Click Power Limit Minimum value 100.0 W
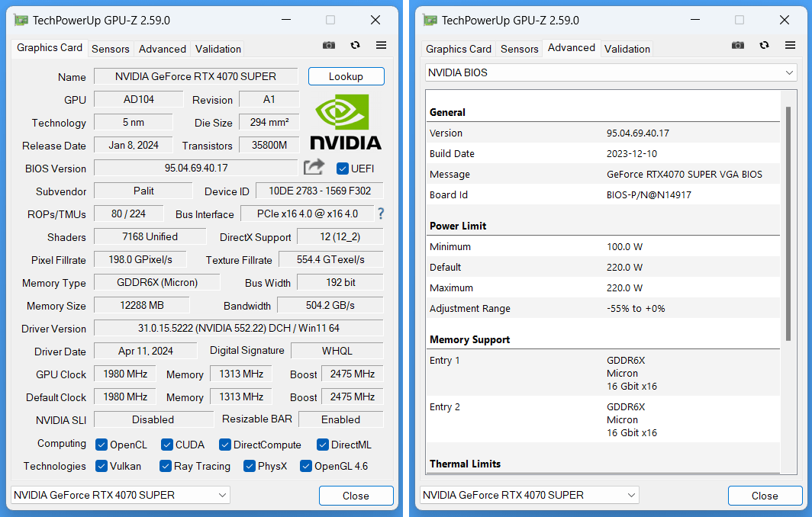This screenshot has height=517, width=812. [x=624, y=247]
